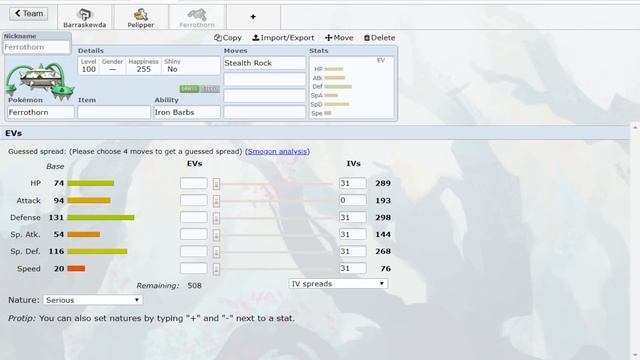Open the Barraskewda tab

point(84,18)
